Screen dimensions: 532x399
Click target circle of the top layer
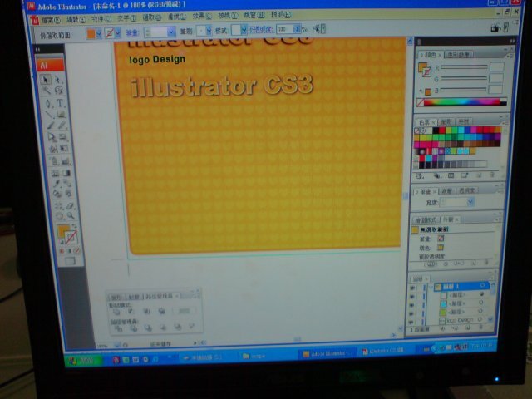(482, 286)
